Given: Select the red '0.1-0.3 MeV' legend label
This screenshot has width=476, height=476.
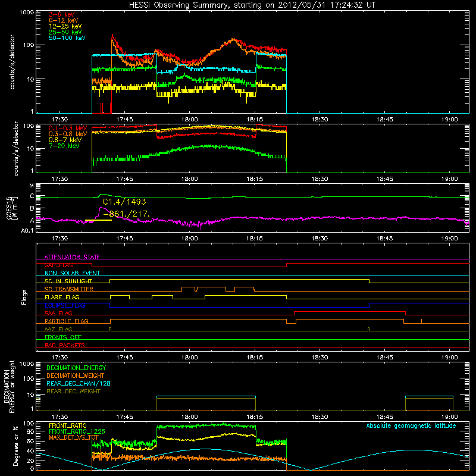Looking at the screenshot, I should pos(68,128).
